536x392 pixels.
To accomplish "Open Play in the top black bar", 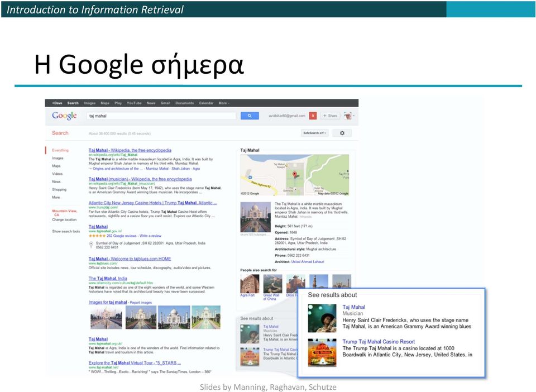I will pos(118,103).
